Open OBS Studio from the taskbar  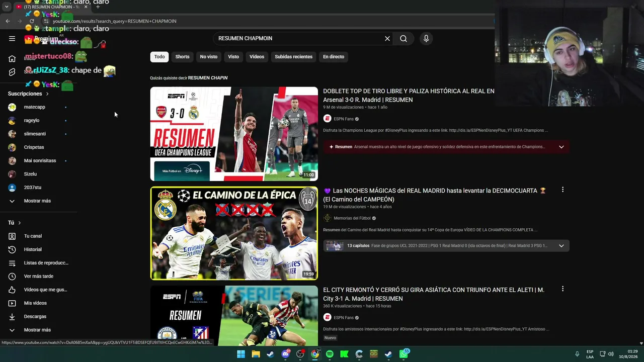(x=300, y=354)
